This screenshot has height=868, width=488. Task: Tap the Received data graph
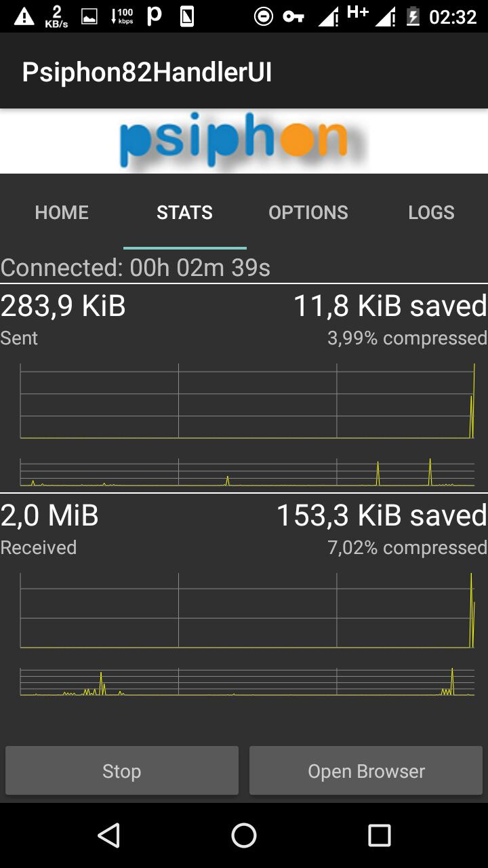click(x=247, y=634)
